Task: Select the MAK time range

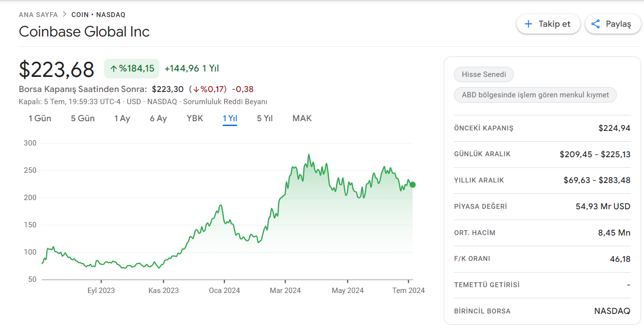Action: click(302, 118)
